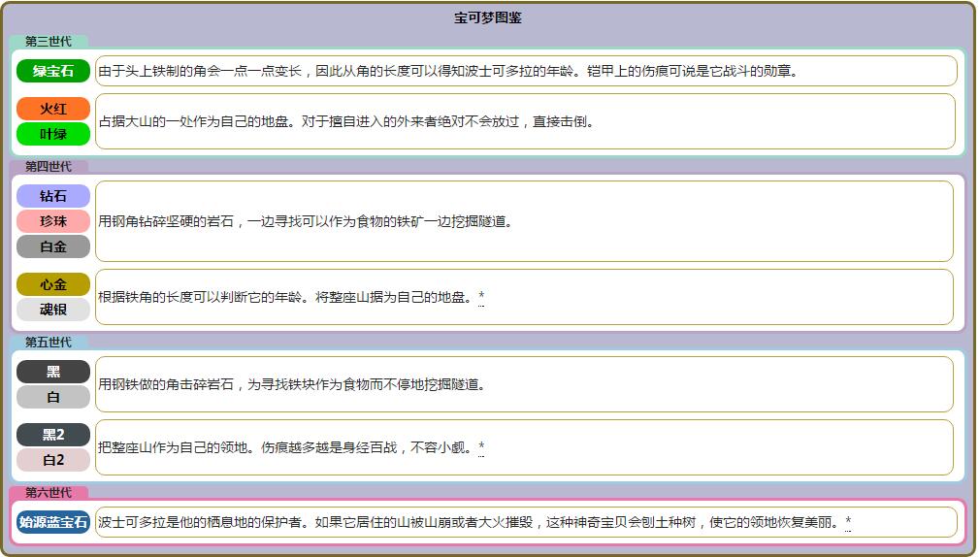Click the description starting 波士可多拉是他的

pyautogui.click(x=470, y=522)
